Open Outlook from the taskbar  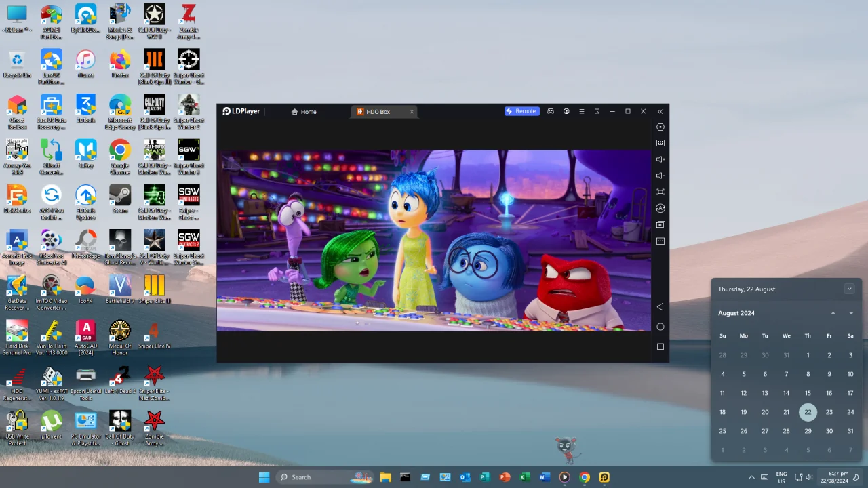tap(465, 477)
